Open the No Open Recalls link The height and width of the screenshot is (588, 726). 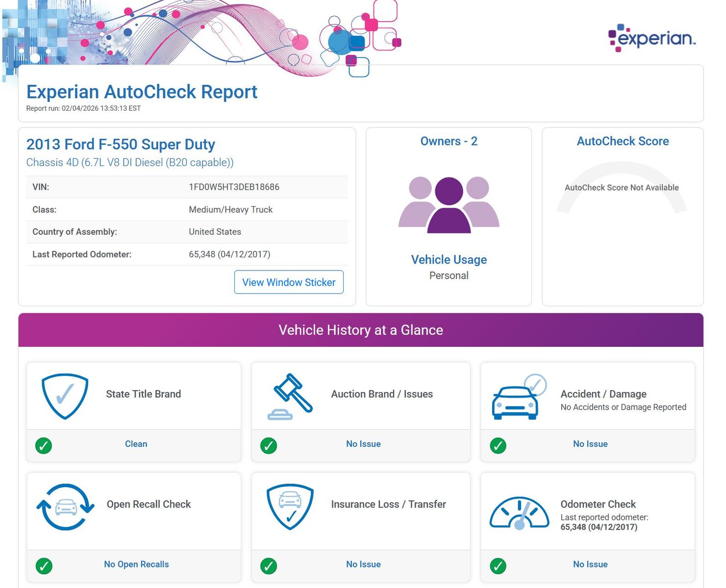pyautogui.click(x=136, y=564)
